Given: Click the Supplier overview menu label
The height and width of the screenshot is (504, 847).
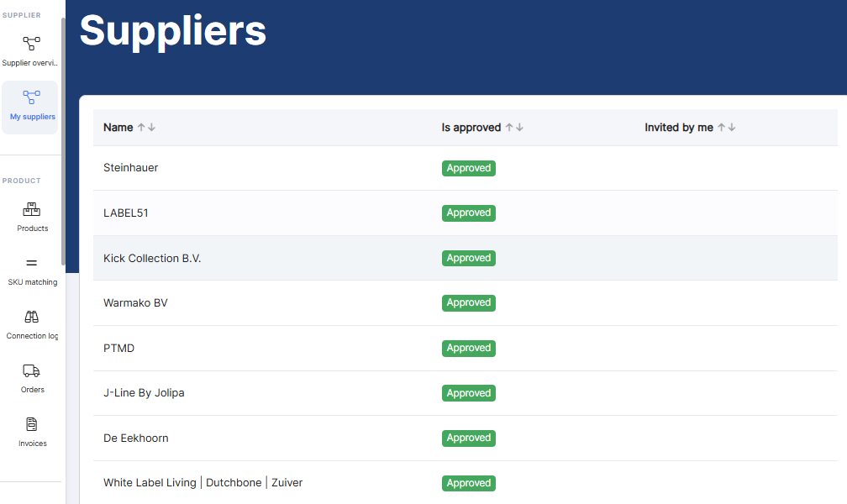Looking at the screenshot, I should [x=29, y=63].
